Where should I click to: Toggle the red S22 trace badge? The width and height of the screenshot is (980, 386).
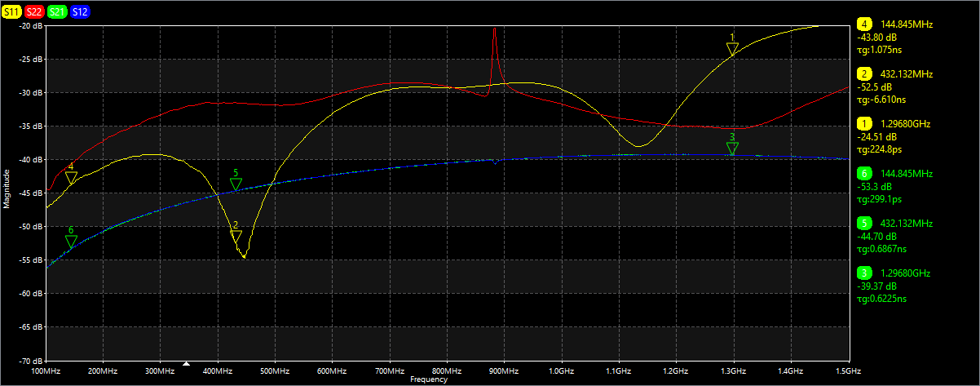click(34, 12)
